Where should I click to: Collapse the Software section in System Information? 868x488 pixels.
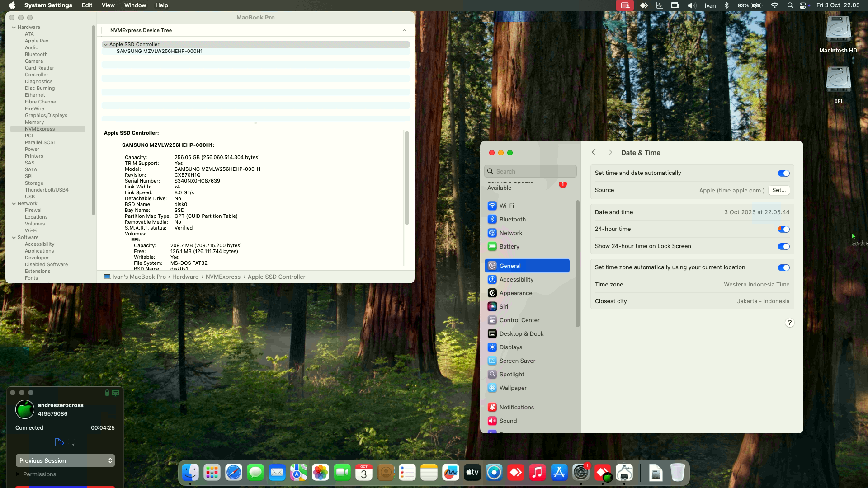[14, 238]
